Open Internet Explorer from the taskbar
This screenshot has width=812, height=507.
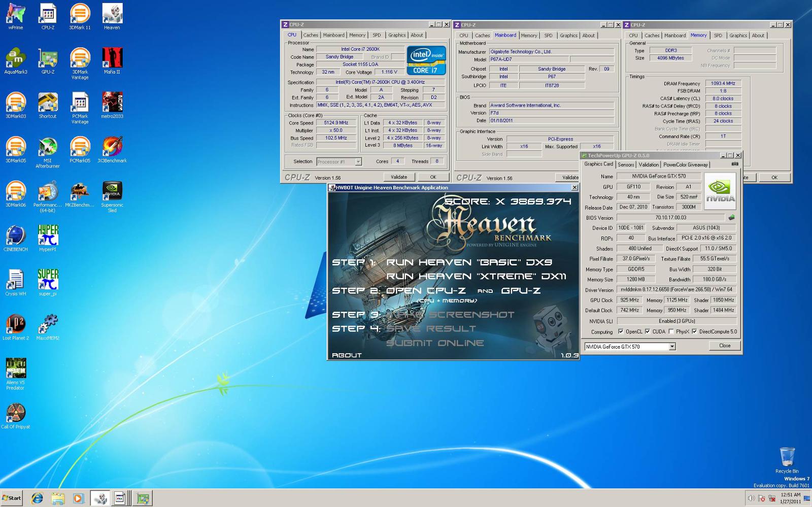point(37,498)
